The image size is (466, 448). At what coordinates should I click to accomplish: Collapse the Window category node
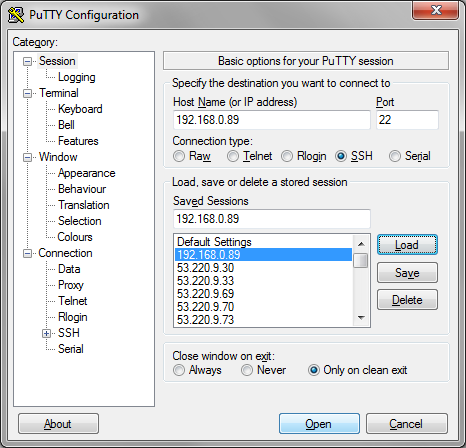tap(27, 157)
